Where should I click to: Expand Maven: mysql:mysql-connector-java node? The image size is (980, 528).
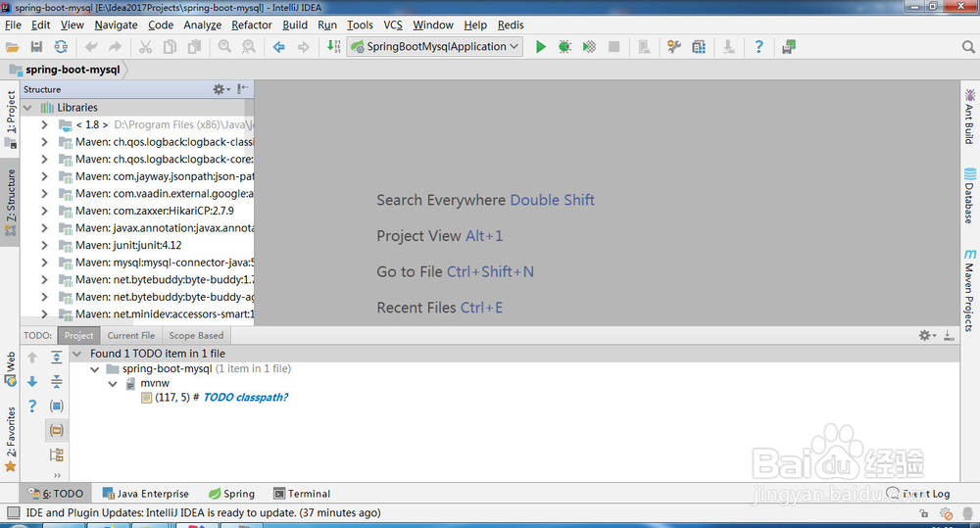(x=44, y=263)
